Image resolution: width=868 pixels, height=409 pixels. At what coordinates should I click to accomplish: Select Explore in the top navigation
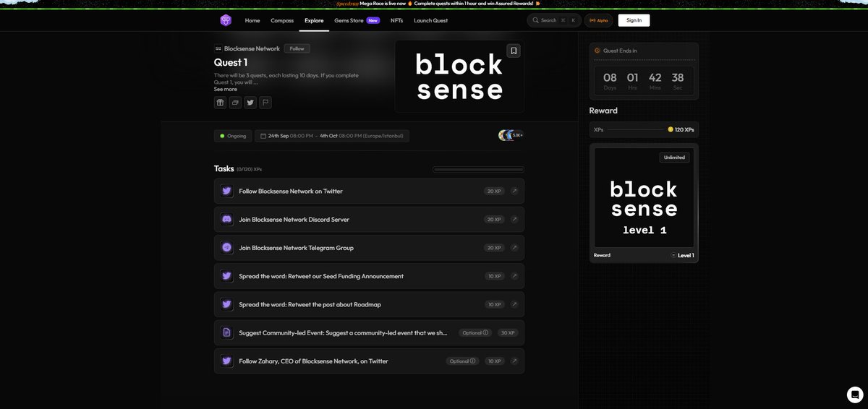(314, 20)
